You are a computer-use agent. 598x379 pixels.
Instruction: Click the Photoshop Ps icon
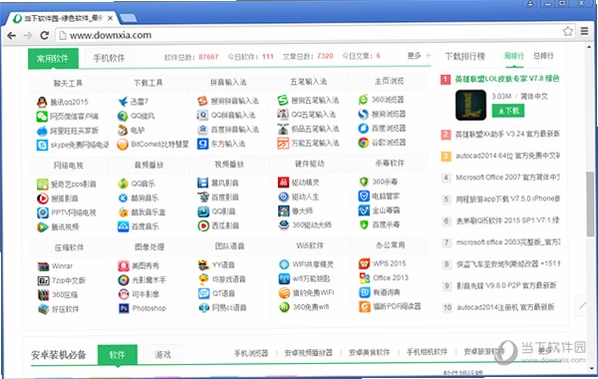pos(124,308)
